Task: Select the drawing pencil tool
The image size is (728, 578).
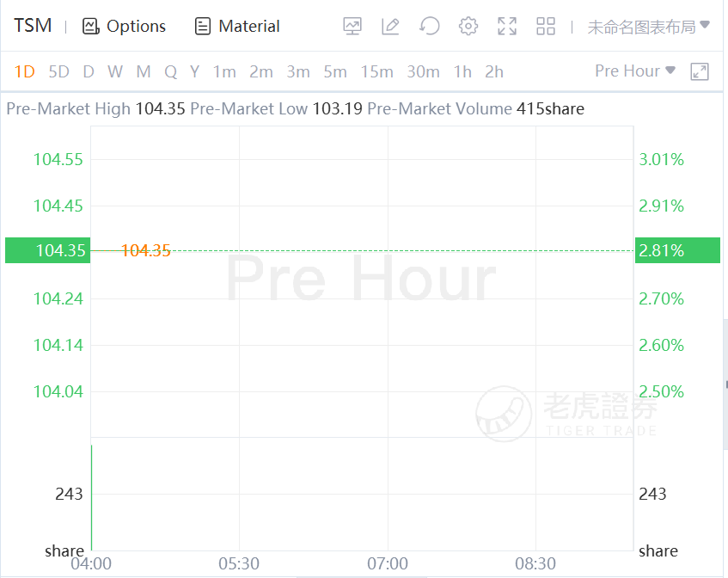Action: point(390,26)
